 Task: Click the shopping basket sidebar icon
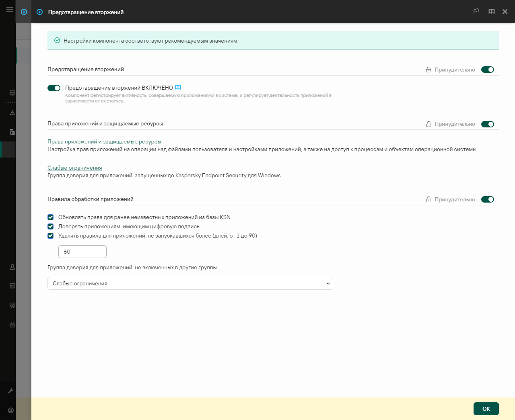(x=12, y=325)
